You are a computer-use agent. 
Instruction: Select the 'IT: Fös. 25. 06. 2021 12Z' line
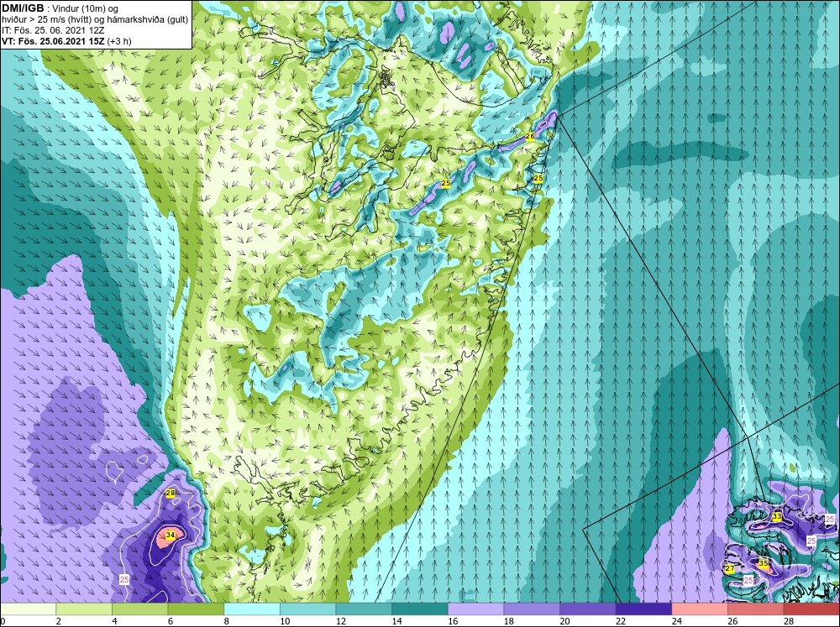tap(53, 30)
